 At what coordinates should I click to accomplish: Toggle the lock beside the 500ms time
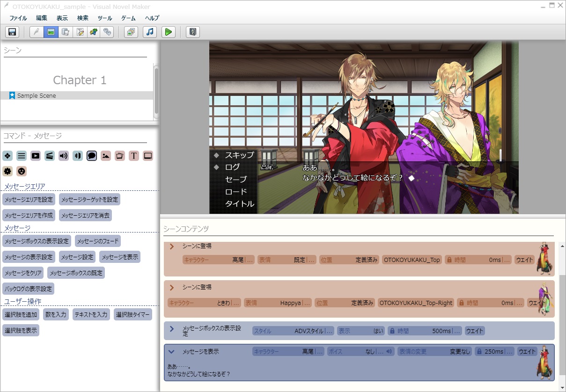coord(391,331)
